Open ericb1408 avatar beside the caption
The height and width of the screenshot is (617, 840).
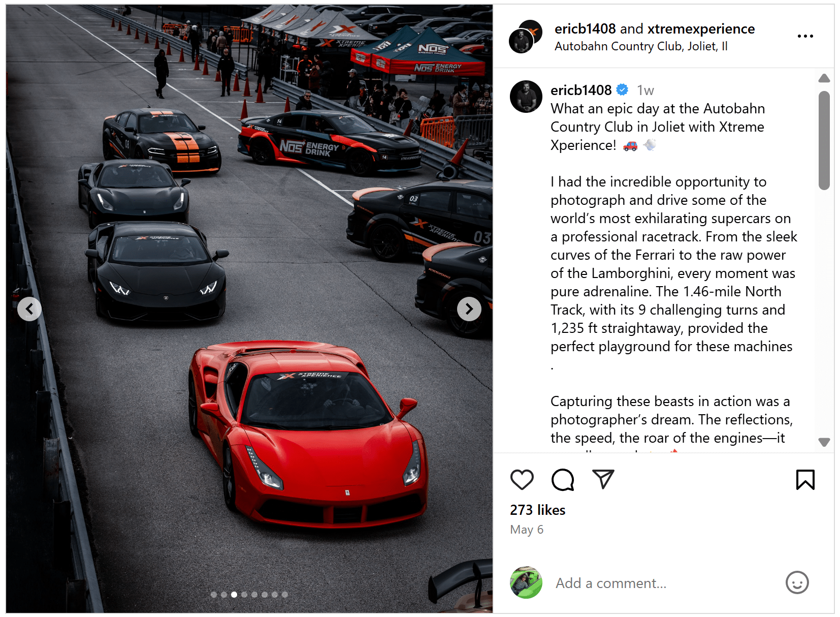526,96
